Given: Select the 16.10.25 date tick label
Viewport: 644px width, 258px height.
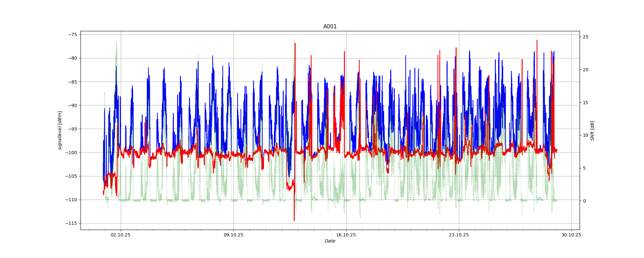Looking at the screenshot, I should pyautogui.click(x=346, y=235).
